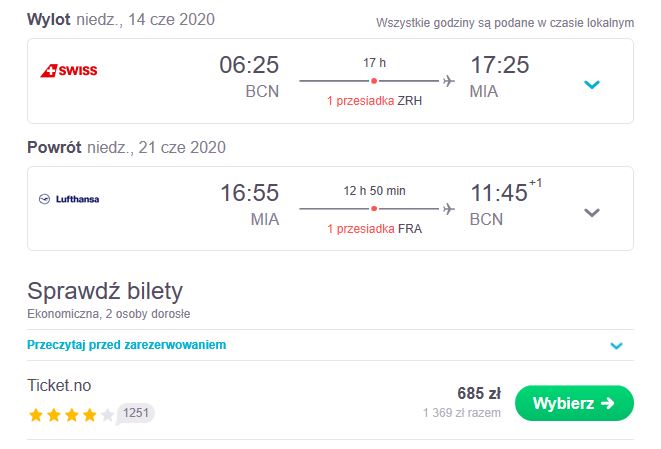The image size is (661, 449).
Task: Click the grey fifth rating star
Action: (x=107, y=415)
